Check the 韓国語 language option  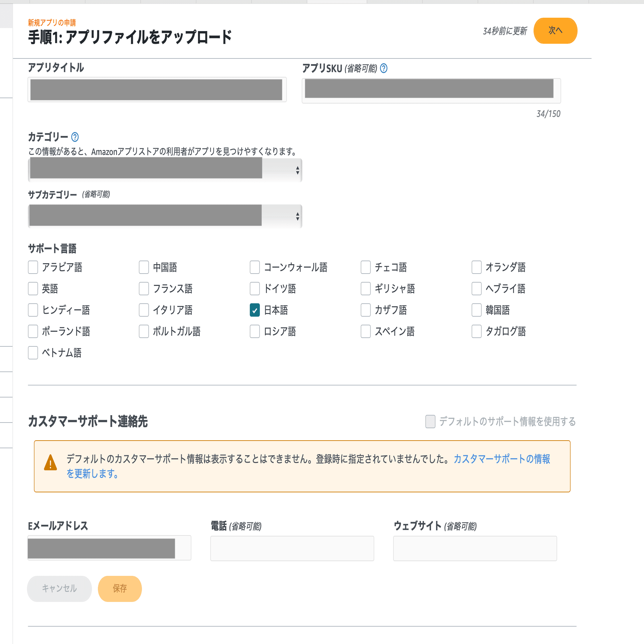[x=476, y=310]
